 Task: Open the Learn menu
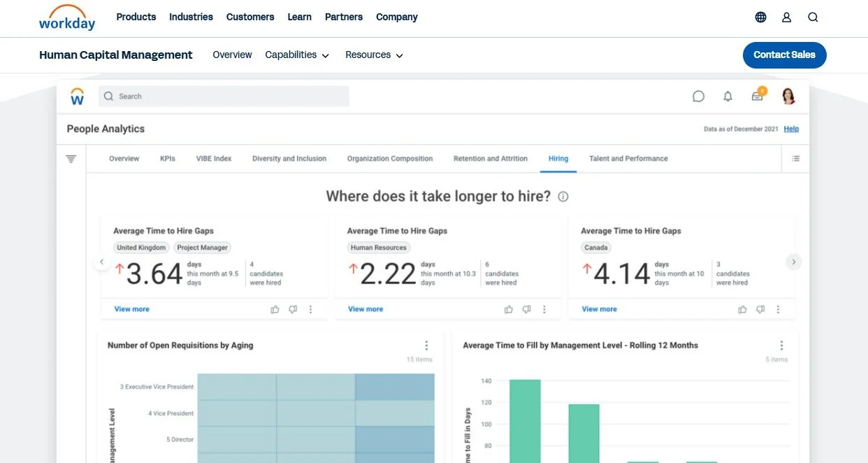coord(300,17)
